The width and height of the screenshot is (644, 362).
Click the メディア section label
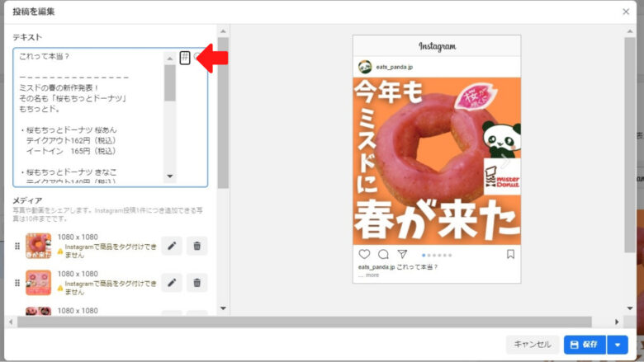27,200
